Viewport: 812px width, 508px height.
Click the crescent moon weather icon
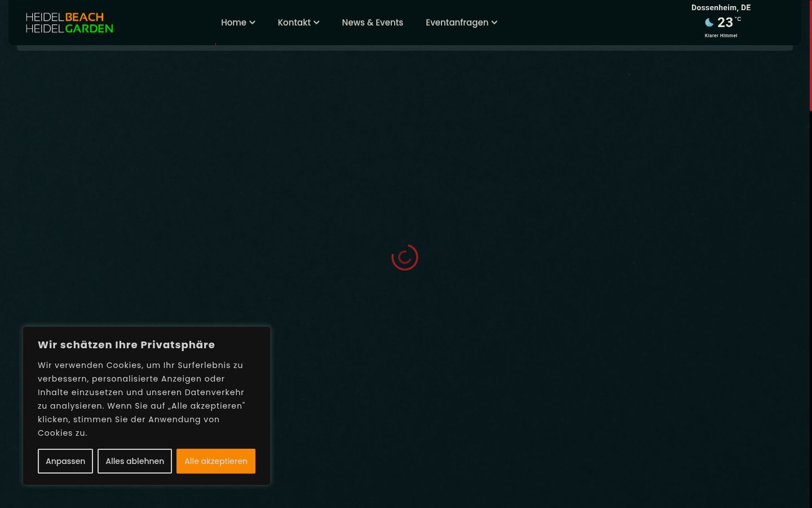pyautogui.click(x=709, y=23)
